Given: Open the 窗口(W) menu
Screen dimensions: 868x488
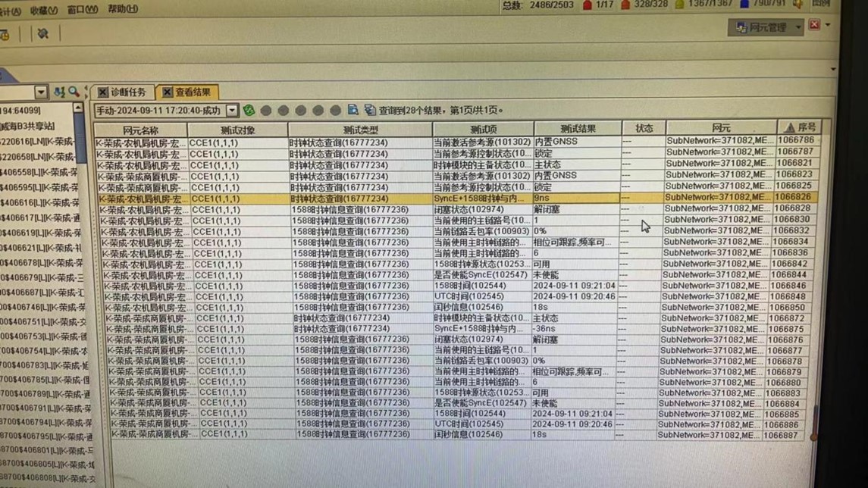Looking at the screenshot, I should click(82, 10).
